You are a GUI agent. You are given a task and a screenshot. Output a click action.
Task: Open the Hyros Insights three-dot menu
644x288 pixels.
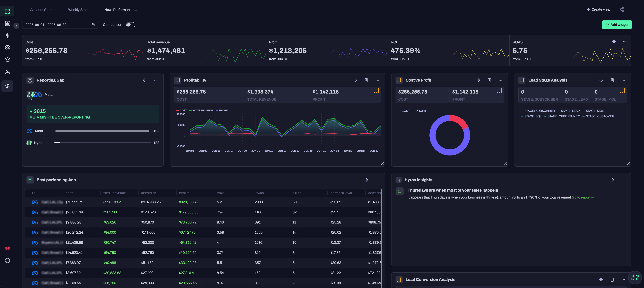pyautogui.click(x=623, y=180)
